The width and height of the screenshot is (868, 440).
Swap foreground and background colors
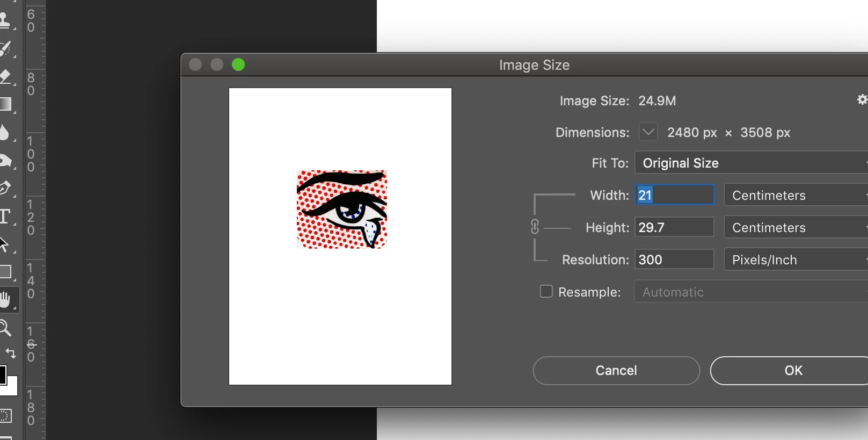pos(11,354)
